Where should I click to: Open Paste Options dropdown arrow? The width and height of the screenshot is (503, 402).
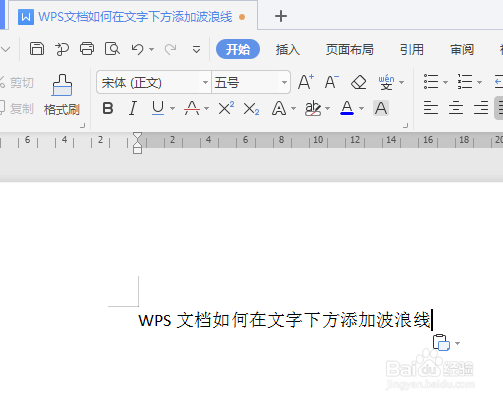[458, 343]
